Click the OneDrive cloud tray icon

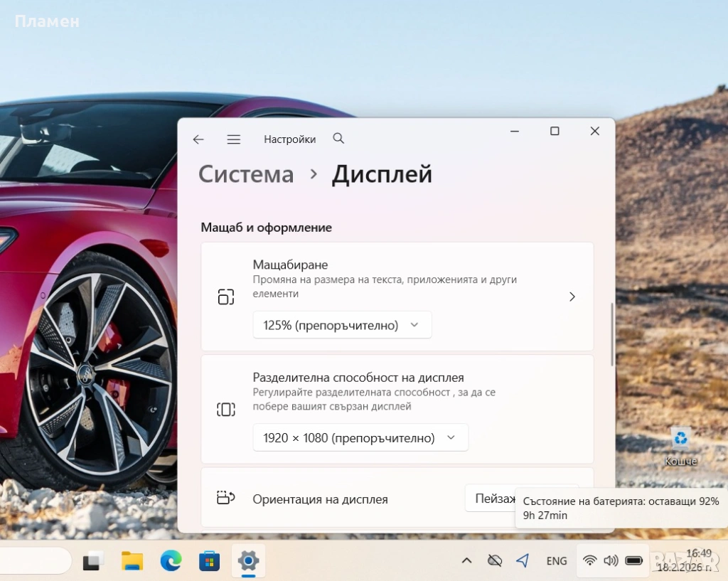(x=495, y=561)
